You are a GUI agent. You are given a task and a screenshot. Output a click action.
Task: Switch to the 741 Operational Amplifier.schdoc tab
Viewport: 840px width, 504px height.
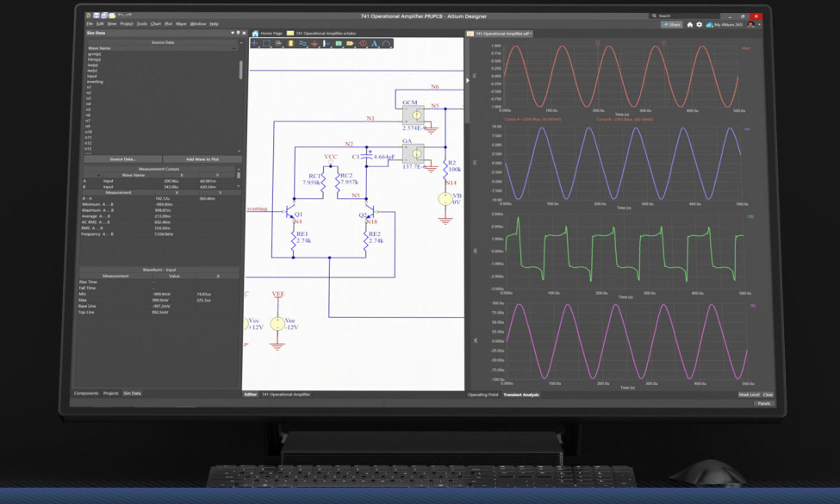(321, 34)
